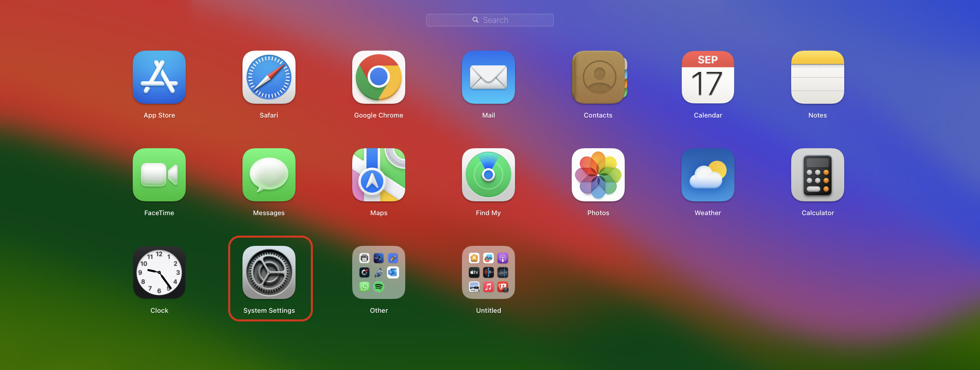980x370 pixels.
Task: Click the Launchpad Search field
Action: click(x=490, y=20)
